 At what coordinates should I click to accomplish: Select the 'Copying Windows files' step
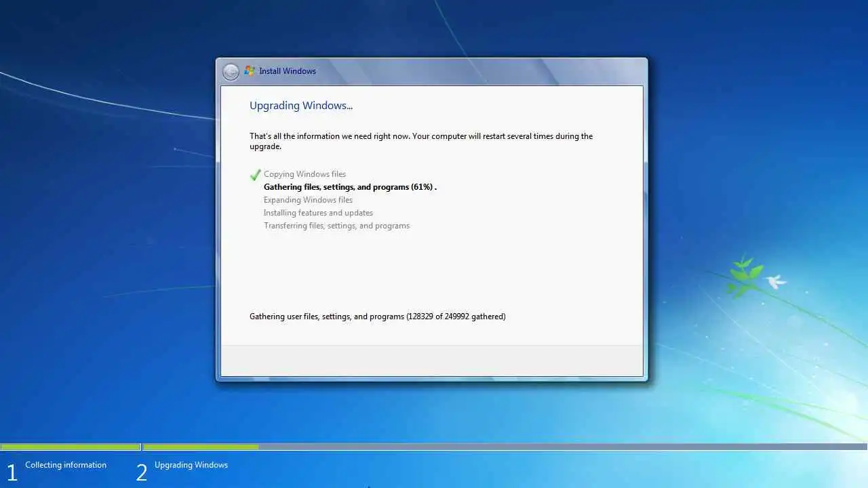click(304, 174)
